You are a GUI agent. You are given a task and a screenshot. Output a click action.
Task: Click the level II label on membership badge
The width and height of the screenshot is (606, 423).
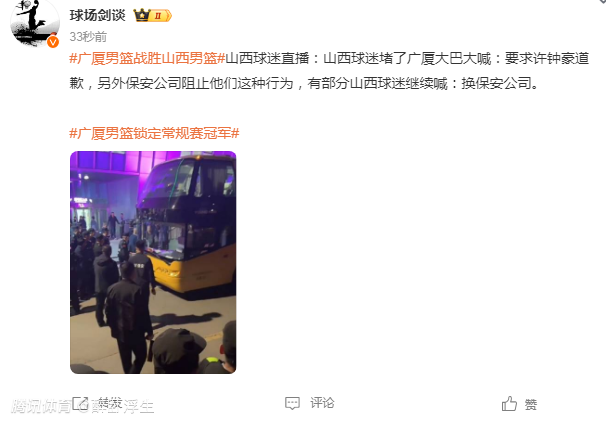(158, 16)
